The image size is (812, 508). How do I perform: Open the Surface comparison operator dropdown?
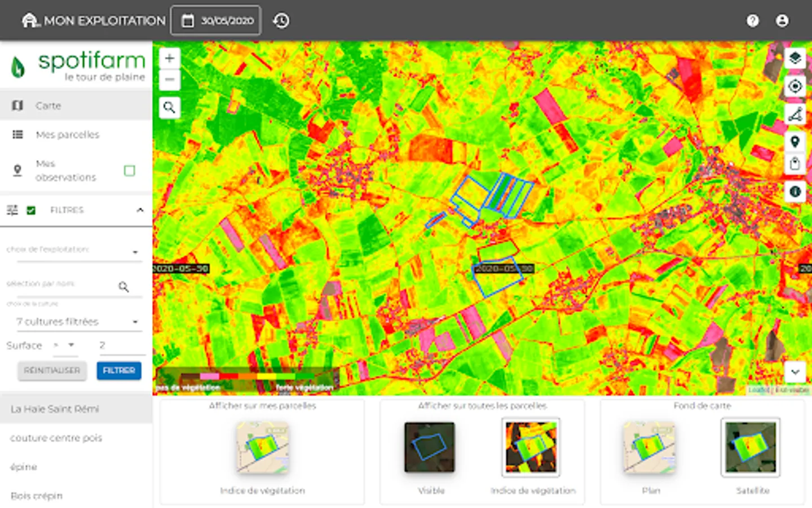click(x=65, y=345)
